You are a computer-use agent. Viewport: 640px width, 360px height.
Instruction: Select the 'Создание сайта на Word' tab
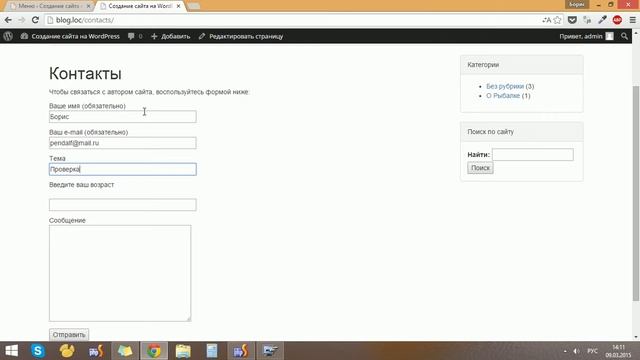tap(140, 6)
